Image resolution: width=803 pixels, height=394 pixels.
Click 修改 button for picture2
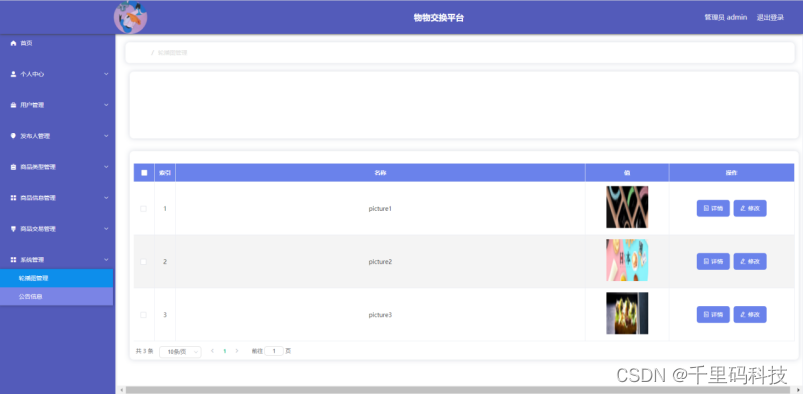pos(750,261)
